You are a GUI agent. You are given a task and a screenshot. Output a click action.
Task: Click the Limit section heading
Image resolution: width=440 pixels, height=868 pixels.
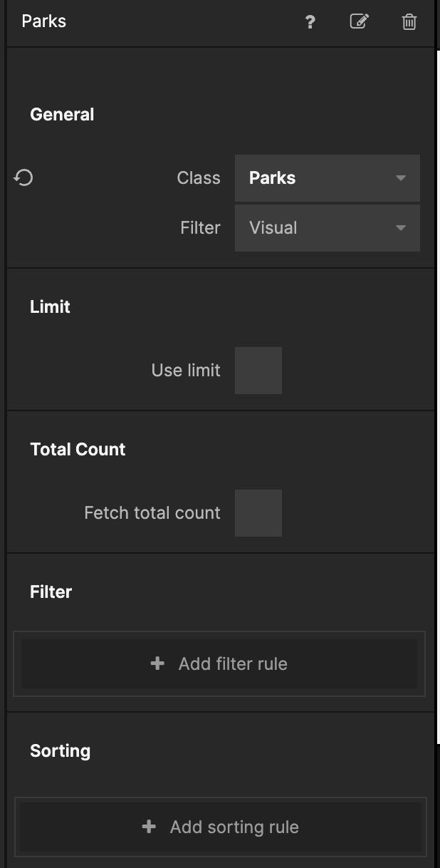50,307
